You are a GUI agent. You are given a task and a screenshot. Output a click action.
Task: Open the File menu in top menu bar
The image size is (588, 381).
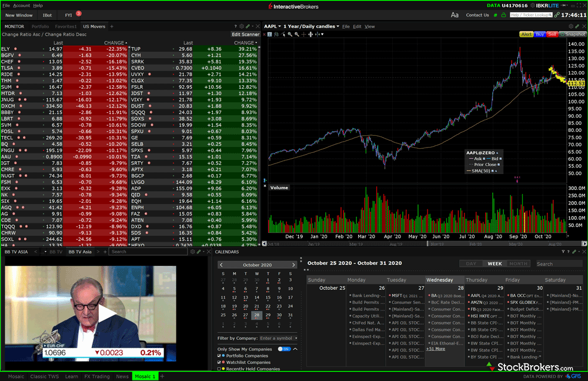6,5
